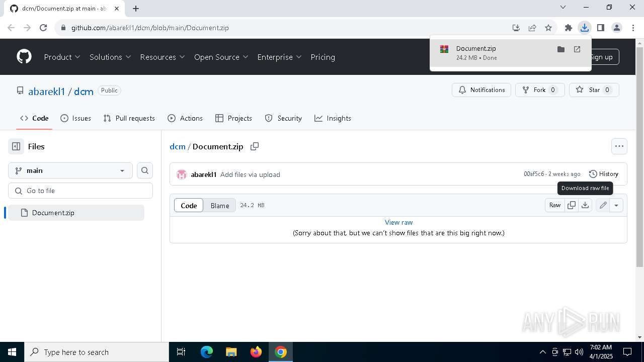
Task: Open Document.zip download in new tab icon
Action: coord(577,49)
